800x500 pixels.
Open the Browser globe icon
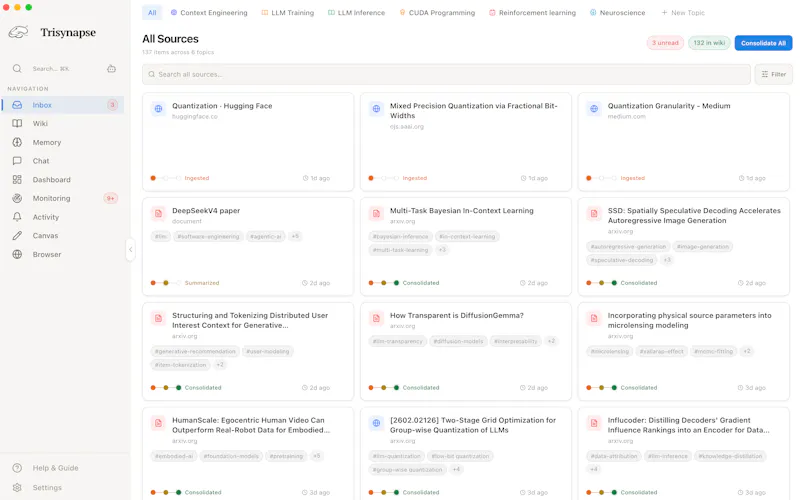point(17,254)
